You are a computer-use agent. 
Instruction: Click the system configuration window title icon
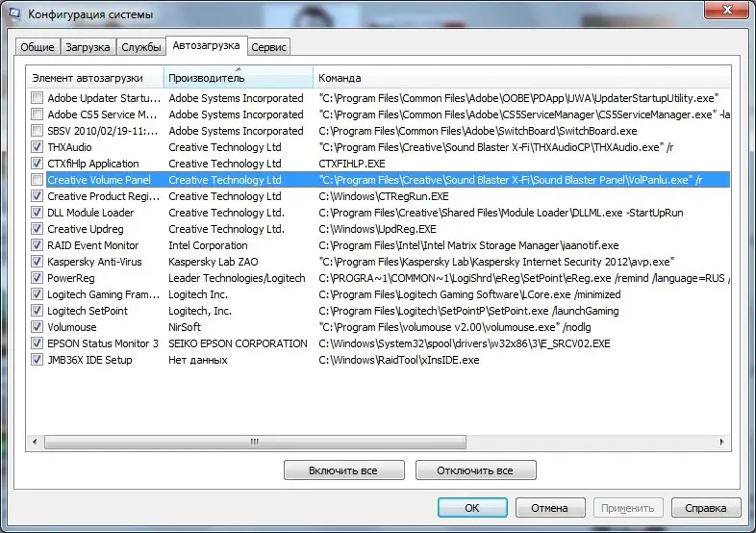15,13
